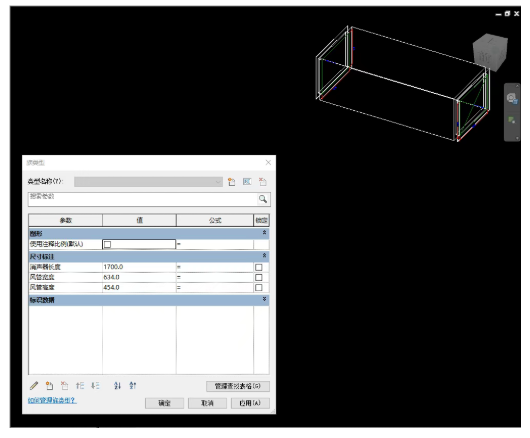The height and width of the screenshot is (438, 530).
Task: Click sort parameters descending icon
Action: pyautogui.click(x=132, y=386)
